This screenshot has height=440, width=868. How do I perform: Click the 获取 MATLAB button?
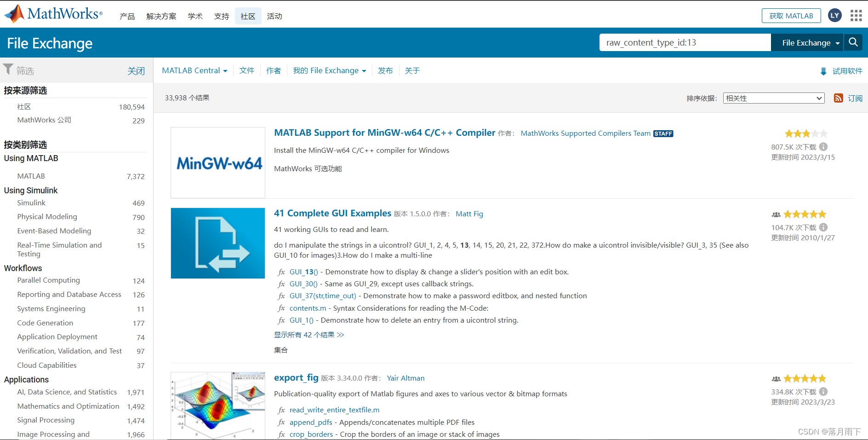pyautogui.click(x=791, y=15)
